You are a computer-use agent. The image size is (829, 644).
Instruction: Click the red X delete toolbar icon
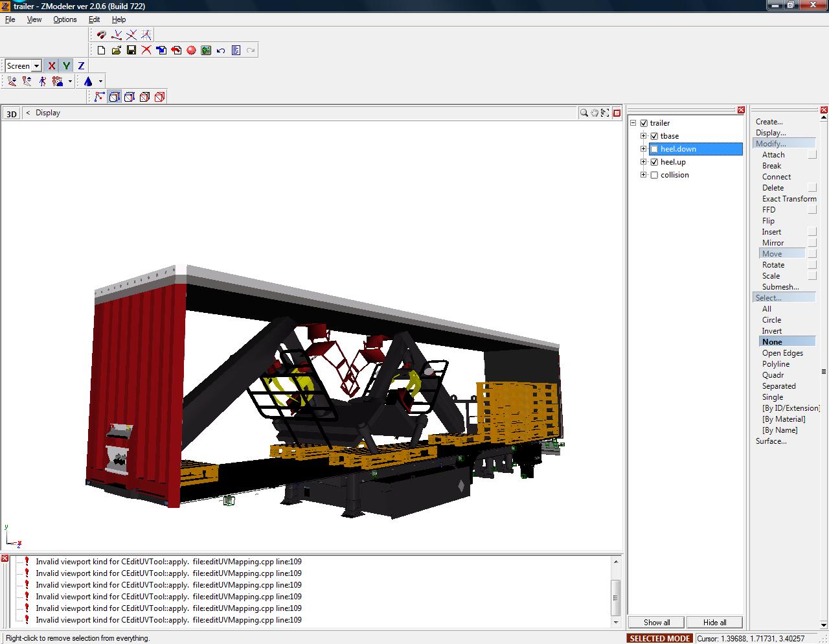pyautogui.click(x=146, y=51)
